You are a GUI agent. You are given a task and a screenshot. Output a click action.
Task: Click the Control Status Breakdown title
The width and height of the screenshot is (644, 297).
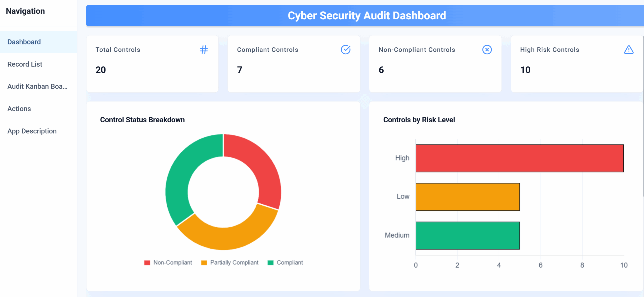click(142, 120)
